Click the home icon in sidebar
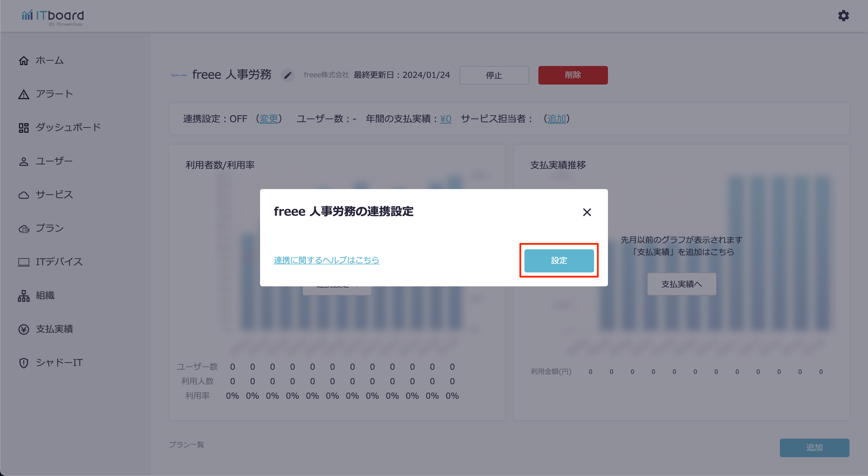868x476 pixels. [x=23, y=61]
